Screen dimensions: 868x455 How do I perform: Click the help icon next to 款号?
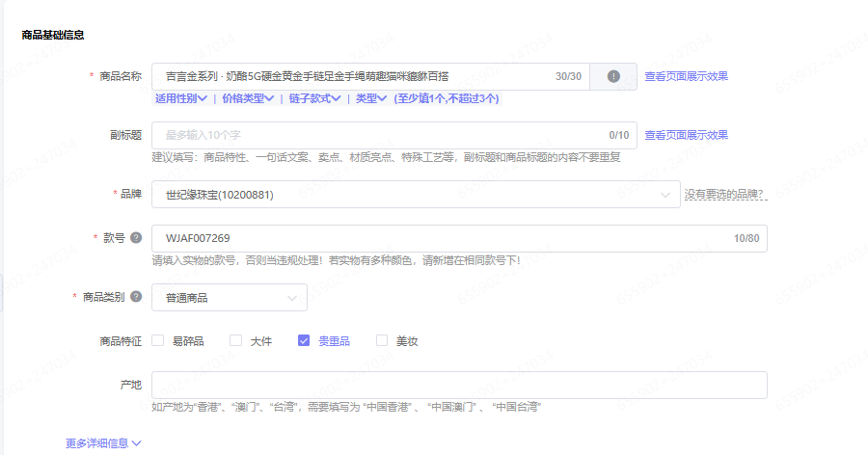(136, 238)
